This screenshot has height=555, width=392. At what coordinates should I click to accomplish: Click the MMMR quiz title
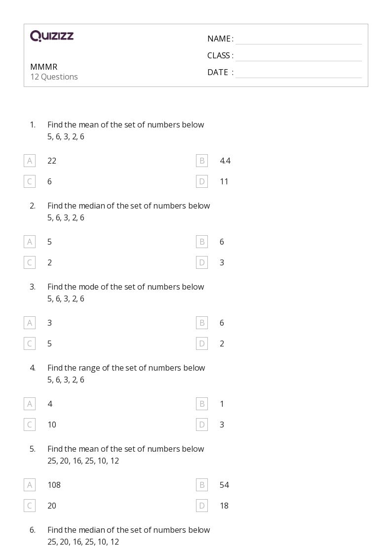[x=44, y=67]
